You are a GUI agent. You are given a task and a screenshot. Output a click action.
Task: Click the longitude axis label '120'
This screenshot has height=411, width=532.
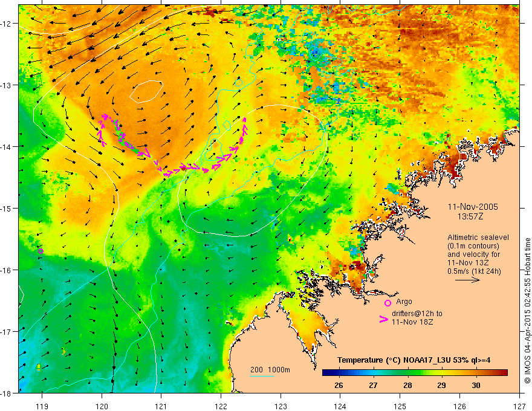102,406
